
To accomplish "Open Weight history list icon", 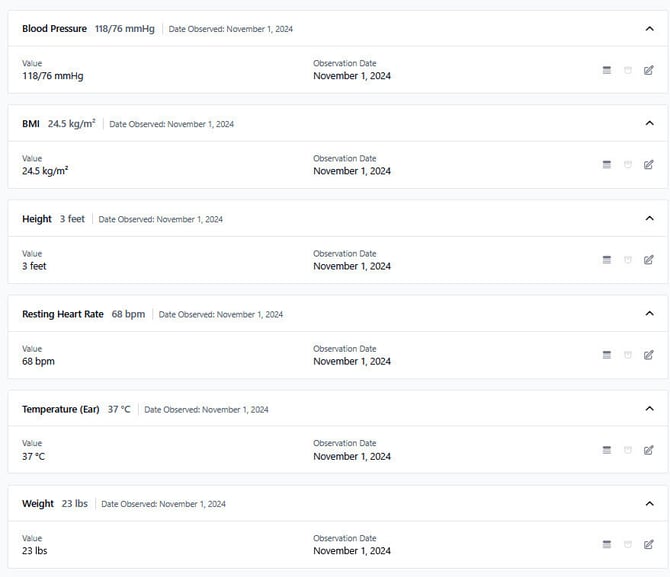I will pyautogui.click(x=607, y=545).
